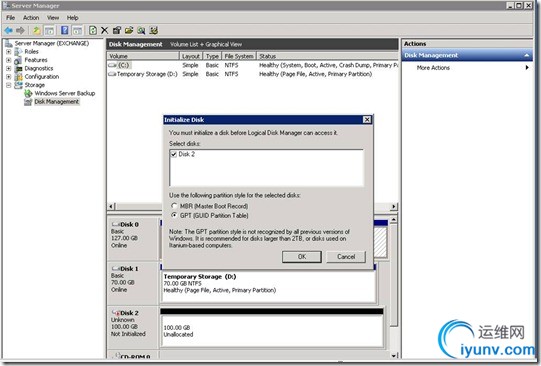Sort by the Type column header
Viewport: 541px width, 366px height.
tap(212, 56)
